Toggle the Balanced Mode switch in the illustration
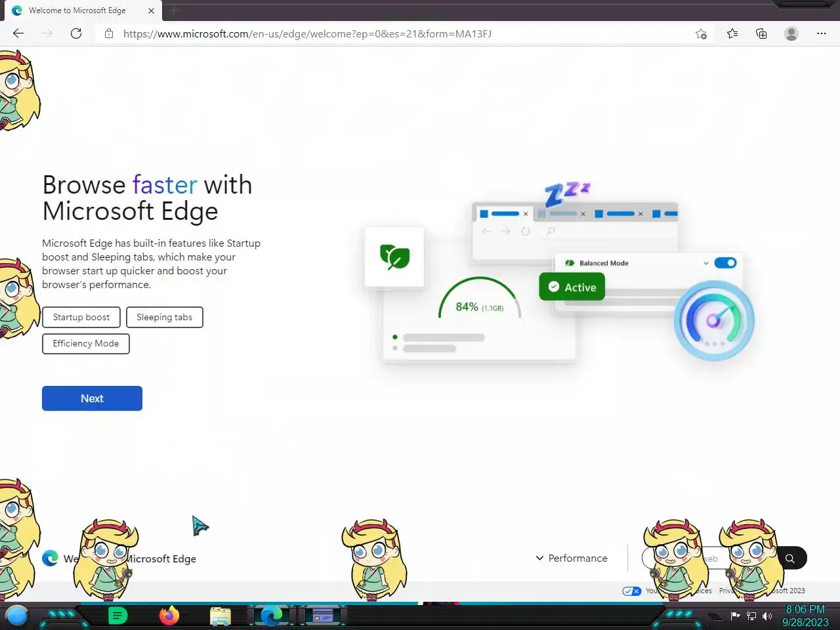840x630 pixels. 725,262
